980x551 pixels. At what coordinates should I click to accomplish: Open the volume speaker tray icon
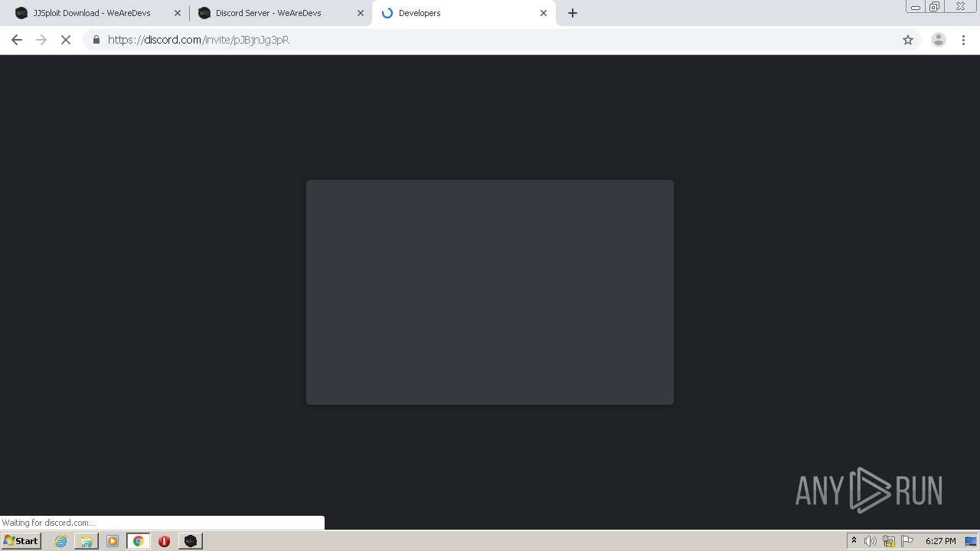(x=870, y=541)
